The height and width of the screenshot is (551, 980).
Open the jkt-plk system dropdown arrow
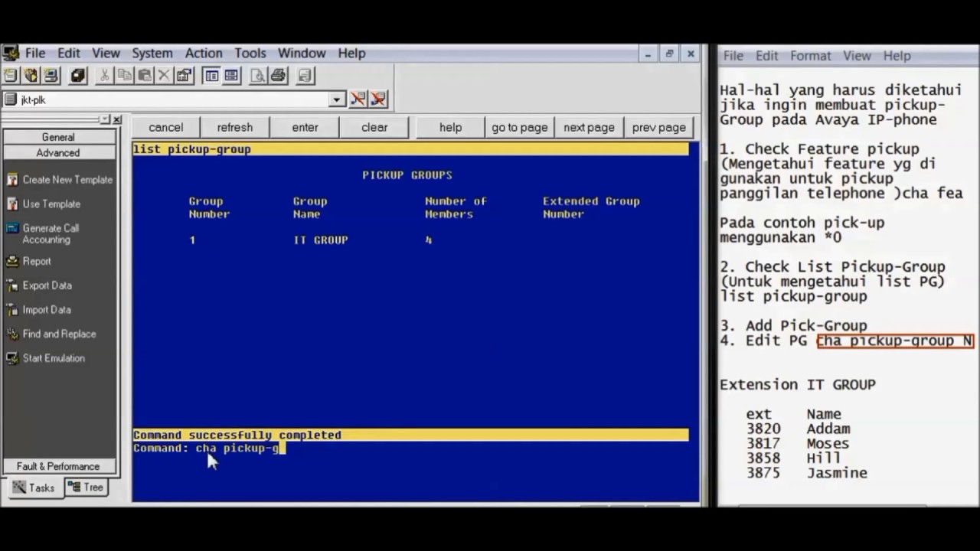coord(337,99)
